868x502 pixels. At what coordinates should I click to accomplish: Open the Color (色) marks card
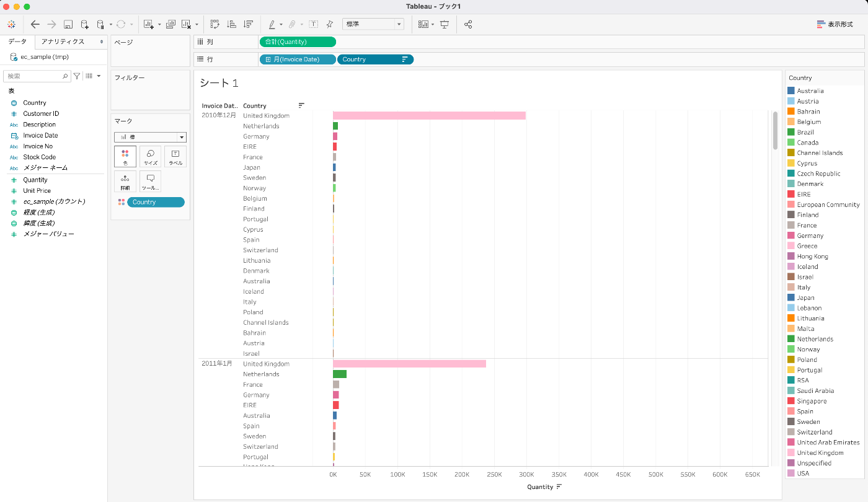pos(125,156)
